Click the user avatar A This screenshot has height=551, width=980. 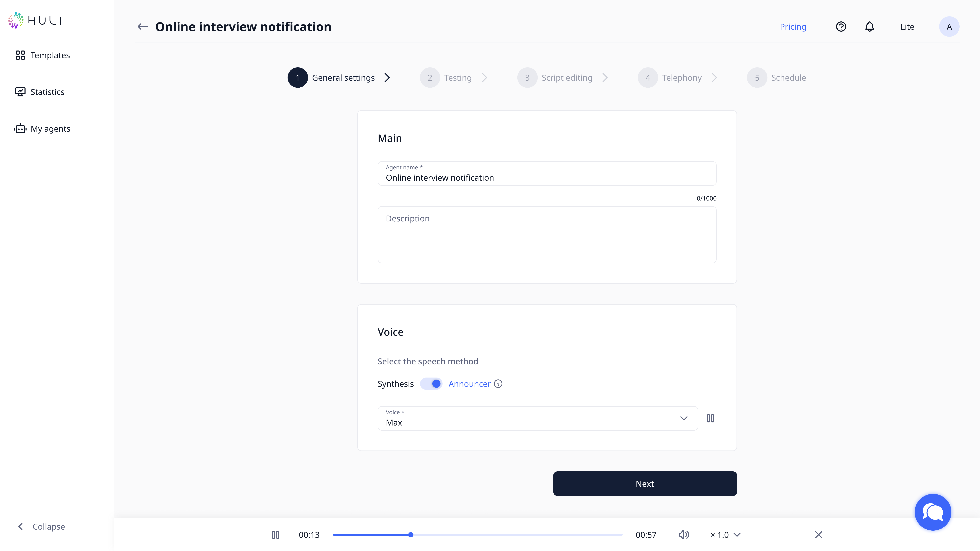pyautogui.click(x=949, y=27)
